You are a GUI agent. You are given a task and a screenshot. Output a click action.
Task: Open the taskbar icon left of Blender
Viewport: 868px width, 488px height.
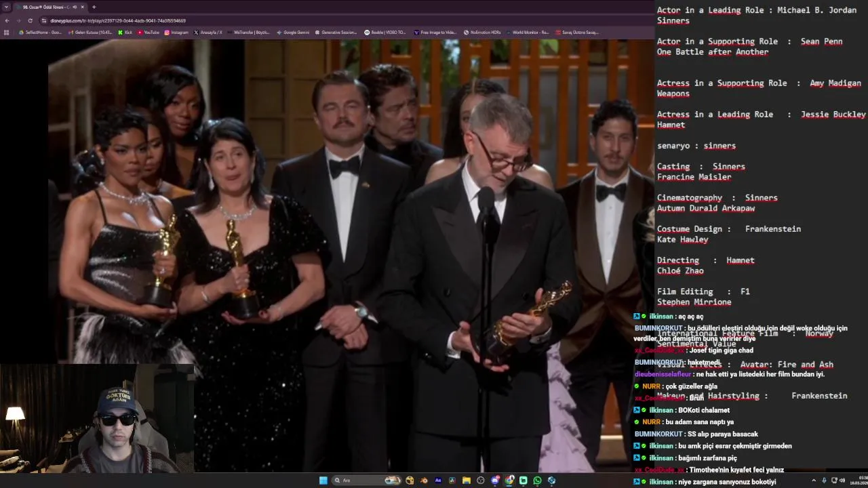(410, 481)
